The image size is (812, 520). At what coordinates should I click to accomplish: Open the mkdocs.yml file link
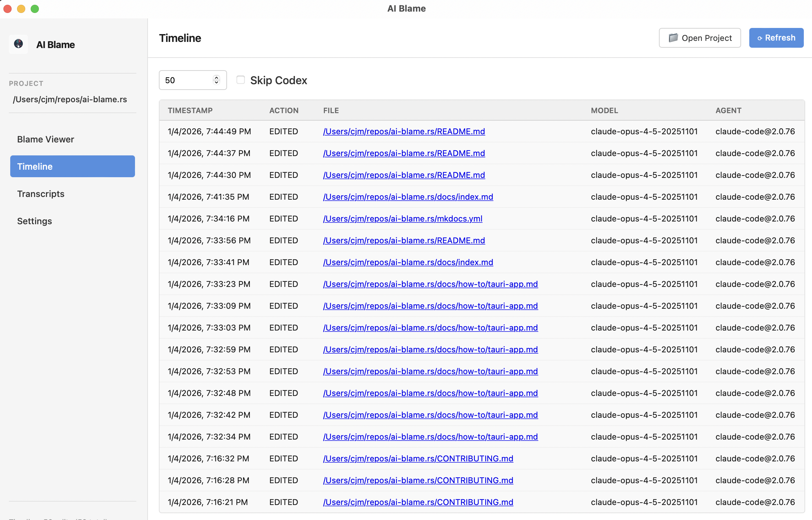pyautogui.click(x=403, y=218)
